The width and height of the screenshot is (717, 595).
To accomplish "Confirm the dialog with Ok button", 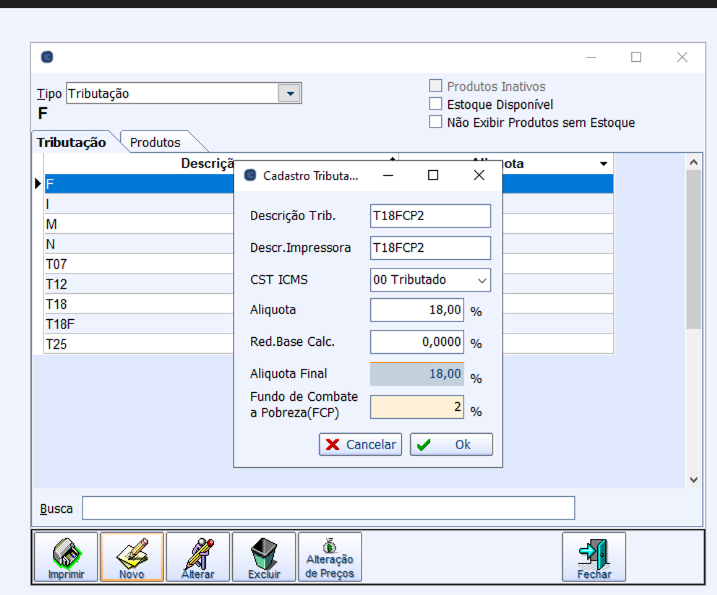I will click(x=451, y=445).
